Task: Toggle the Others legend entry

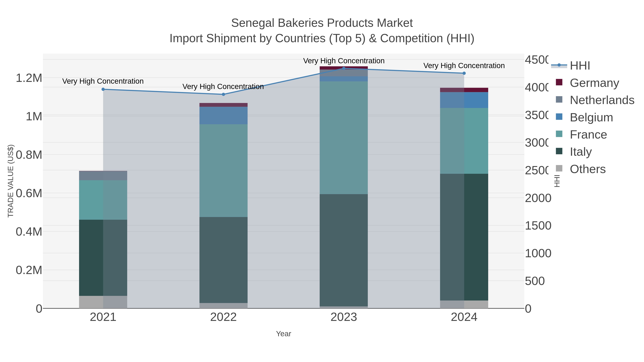Action: coord(580,169)
